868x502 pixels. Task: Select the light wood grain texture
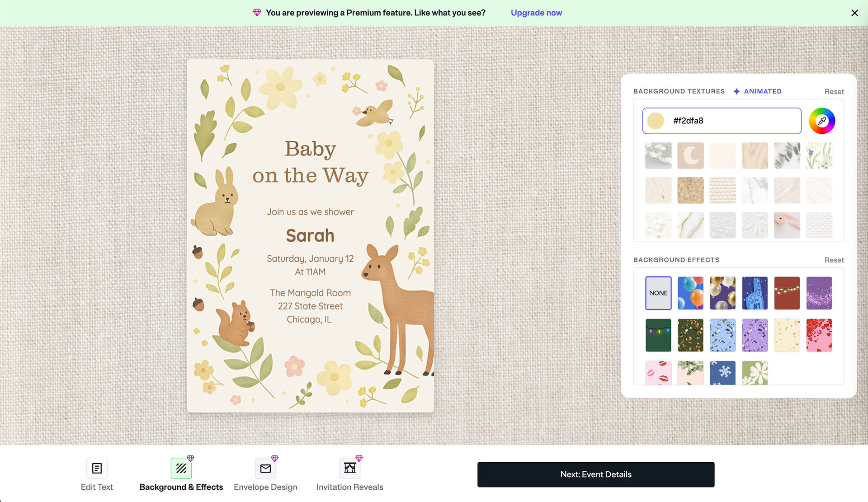755,155
